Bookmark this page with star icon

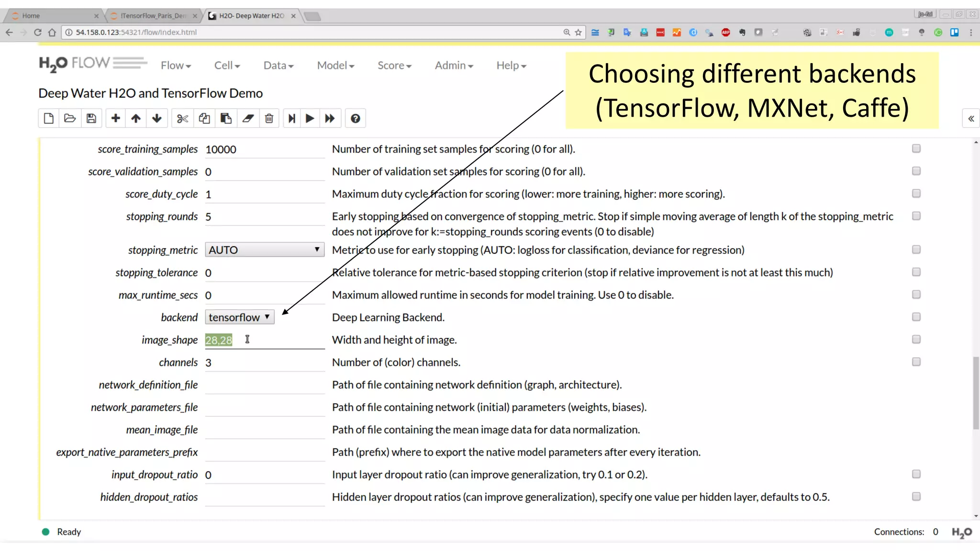pyautogui.click(x=578, y=33)
